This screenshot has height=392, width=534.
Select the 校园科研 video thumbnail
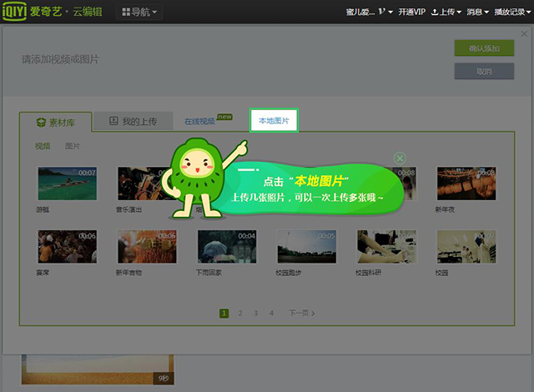pos(386,247)
